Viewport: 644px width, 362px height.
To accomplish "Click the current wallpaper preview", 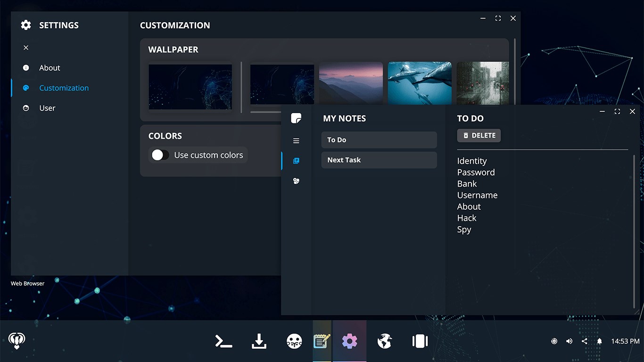I will pyautogui.click(x=190, y=87).
